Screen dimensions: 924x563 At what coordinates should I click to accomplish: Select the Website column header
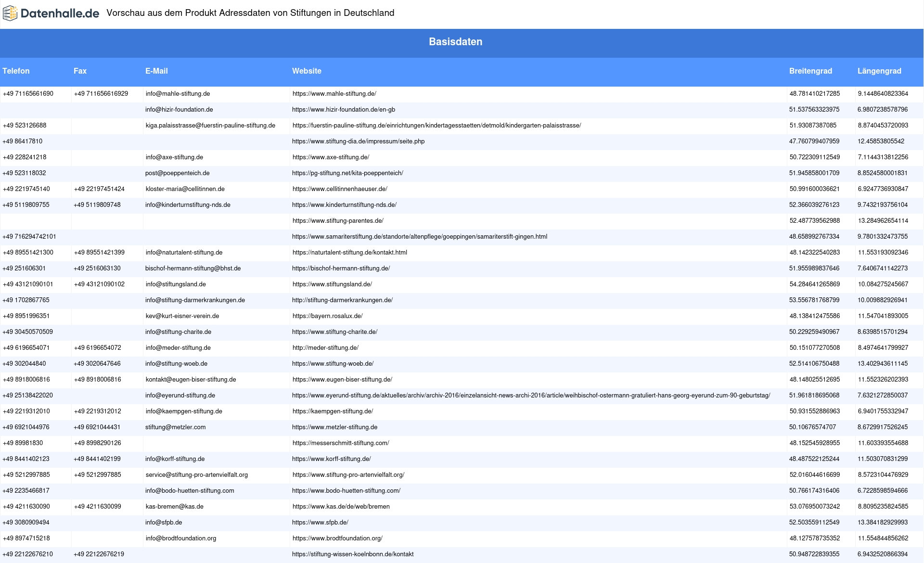(307, 71)
